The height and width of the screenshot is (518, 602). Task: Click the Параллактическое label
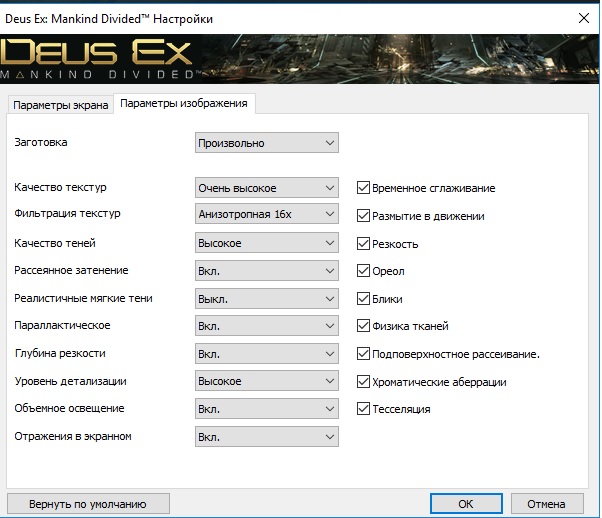62,326
